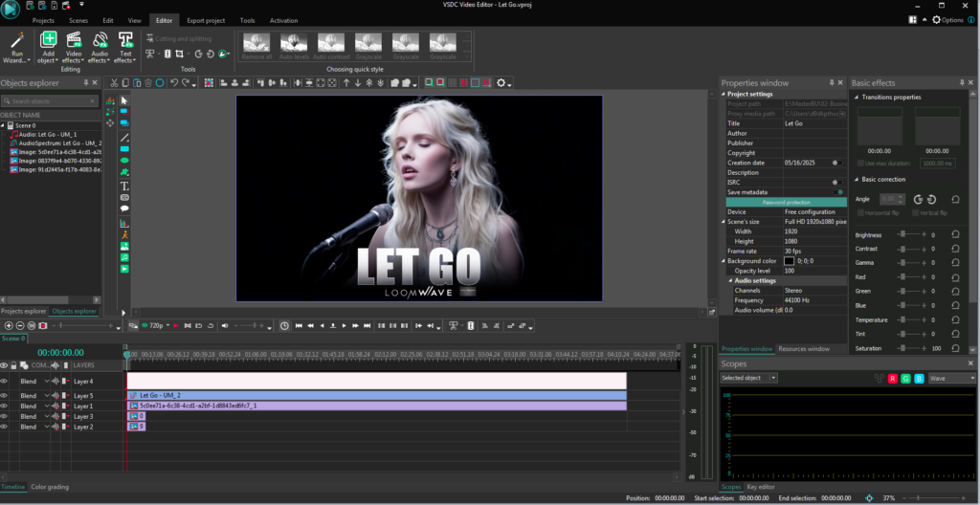
Task: Click the Add object button
Action: tap(48, 48)
